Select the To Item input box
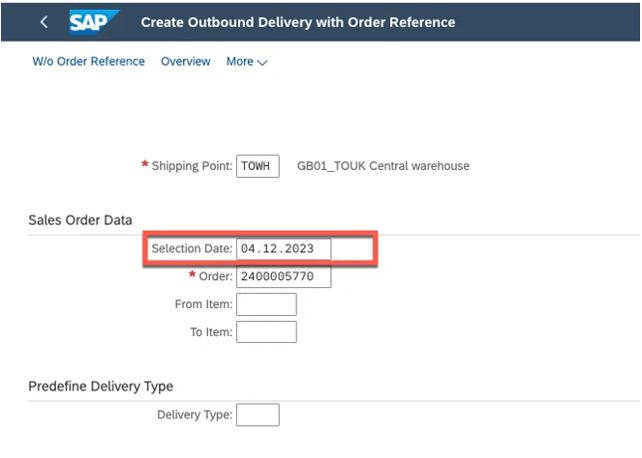 tap(266, 332)
